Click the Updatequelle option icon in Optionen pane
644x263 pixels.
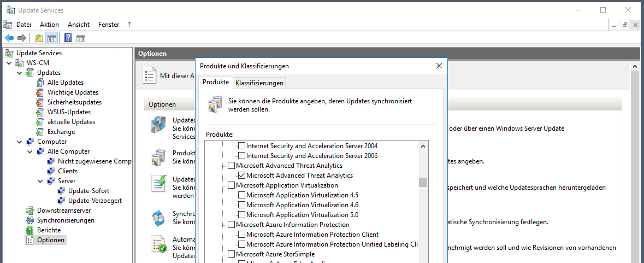click(x=158, y=125)
